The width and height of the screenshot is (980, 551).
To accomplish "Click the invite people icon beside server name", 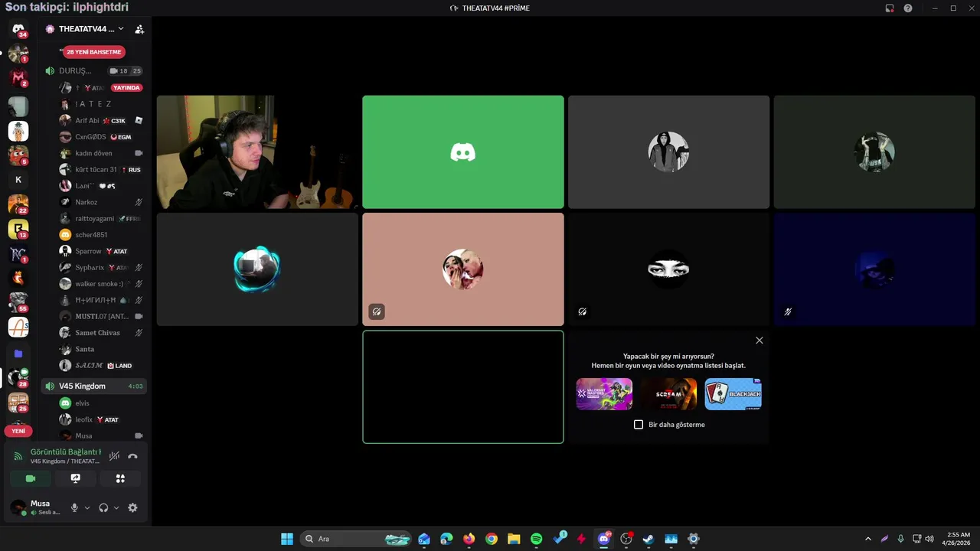I will pyautogui.click(x=139, y=29).
